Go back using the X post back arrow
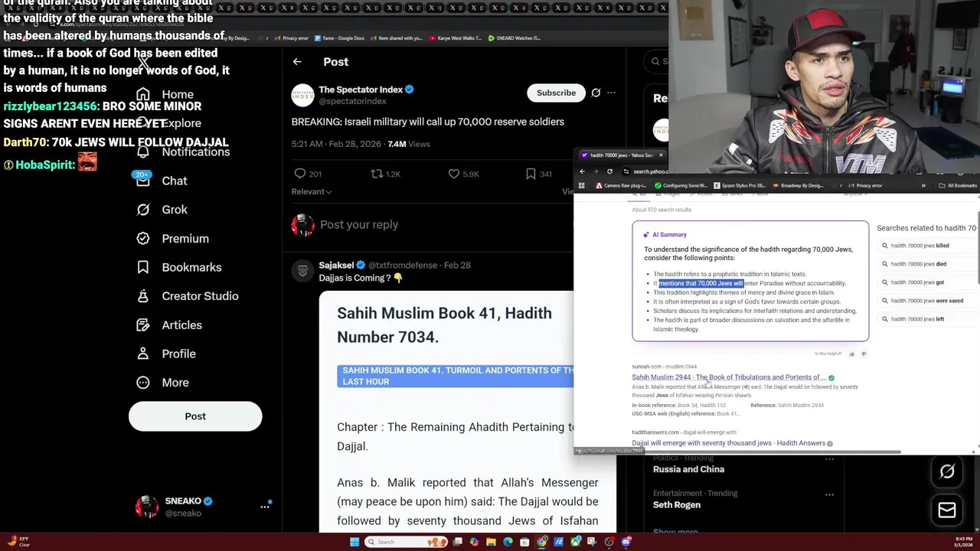 297,62
